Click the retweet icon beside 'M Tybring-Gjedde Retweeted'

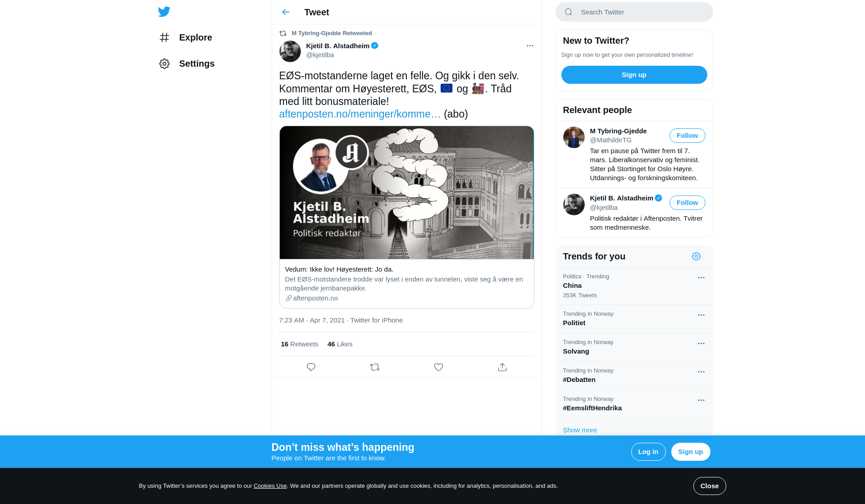(x=283, y=33)
